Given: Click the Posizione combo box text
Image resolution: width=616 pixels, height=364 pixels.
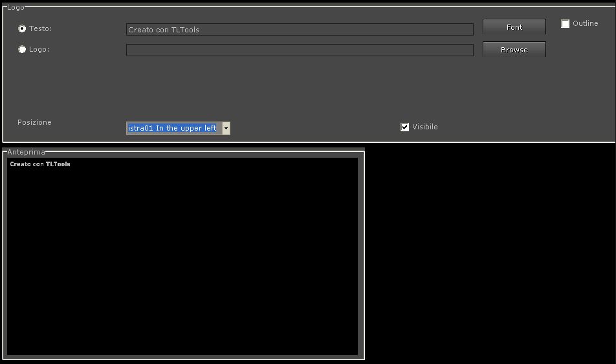Looking at the screenshot, I should [x=172, y=128].
